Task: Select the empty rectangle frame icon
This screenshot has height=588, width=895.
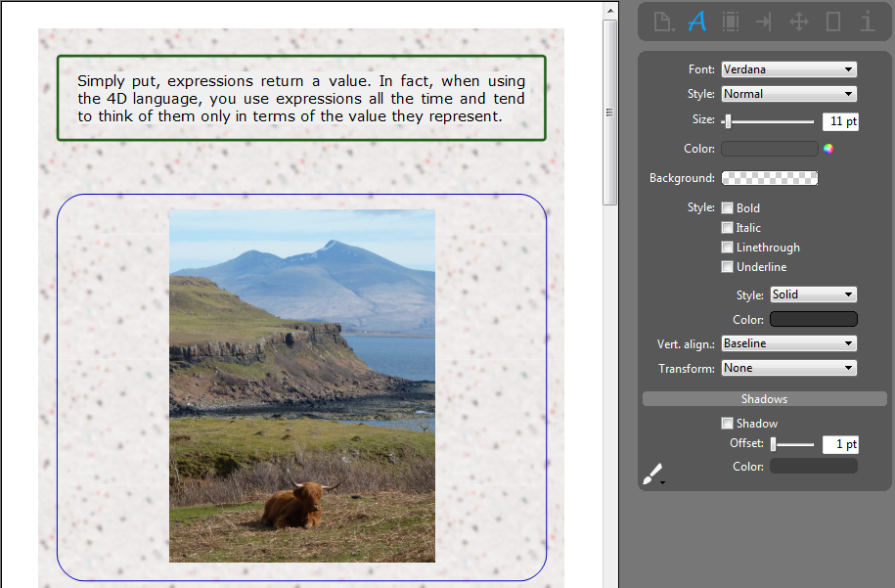Action: pos(833,22)
